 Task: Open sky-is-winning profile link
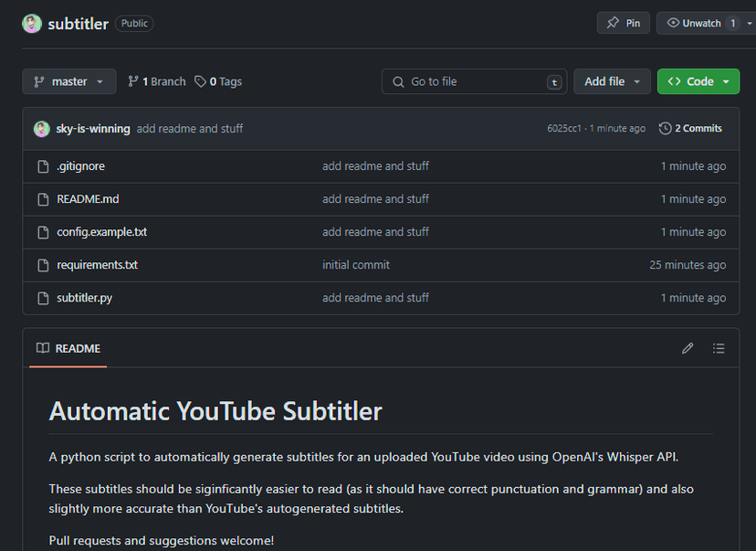[x=93, y=129]
